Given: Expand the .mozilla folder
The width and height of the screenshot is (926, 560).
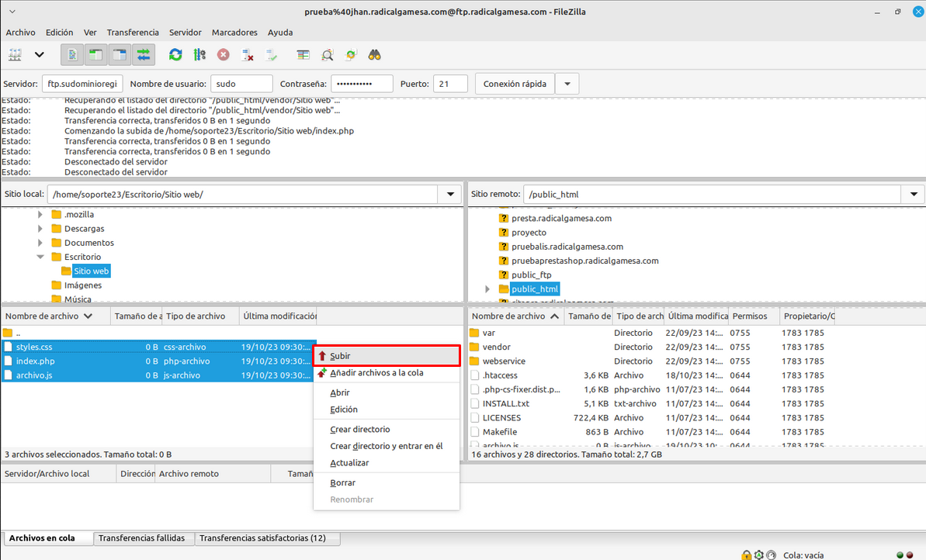Looking at the screenshot, I should click(40, 214).
